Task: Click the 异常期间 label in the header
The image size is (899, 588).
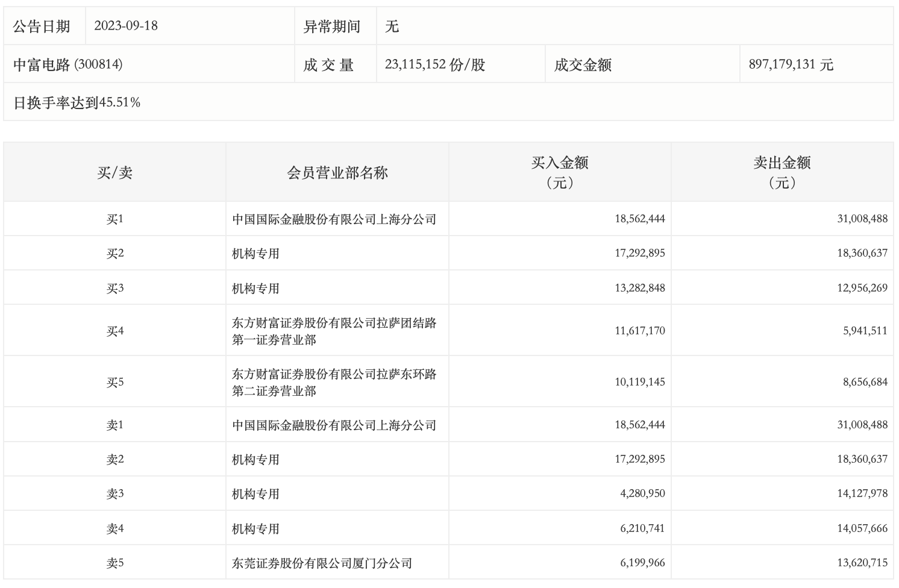Action: point(331,27)
